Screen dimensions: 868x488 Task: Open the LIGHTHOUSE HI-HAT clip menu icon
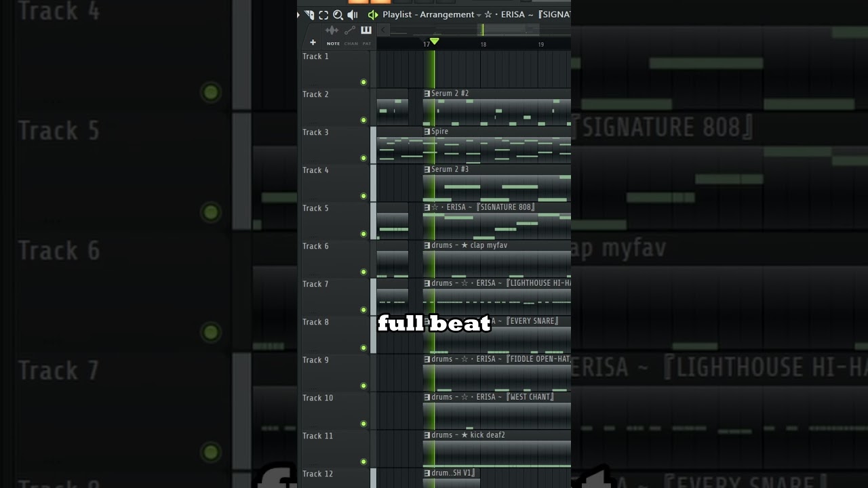pos(427,283)
